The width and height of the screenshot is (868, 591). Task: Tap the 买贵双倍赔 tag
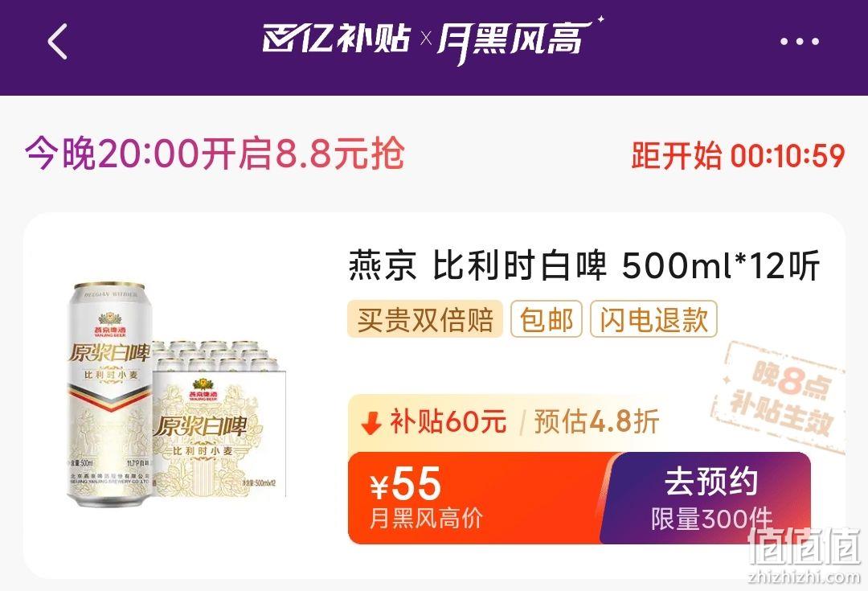click(424, 319)
